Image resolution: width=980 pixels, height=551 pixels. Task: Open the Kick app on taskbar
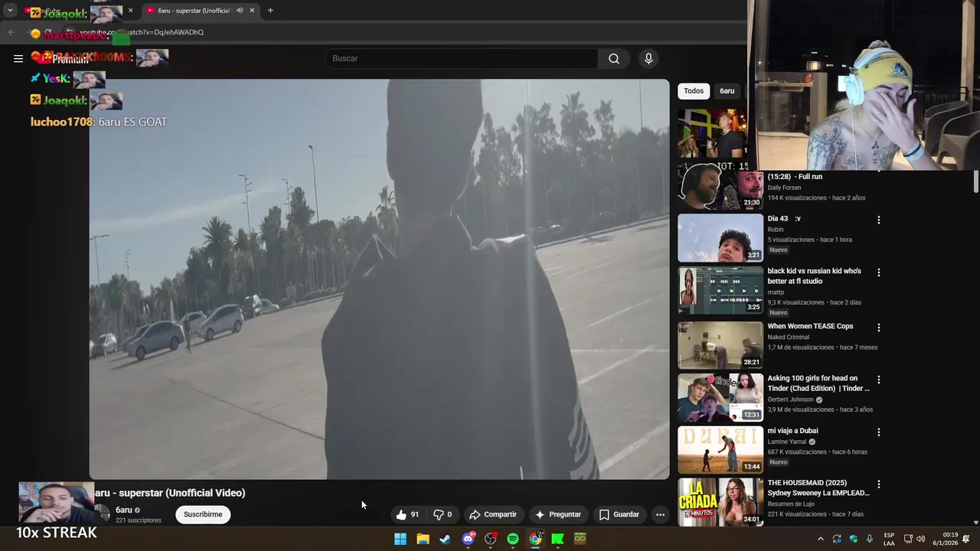point(558,539)
